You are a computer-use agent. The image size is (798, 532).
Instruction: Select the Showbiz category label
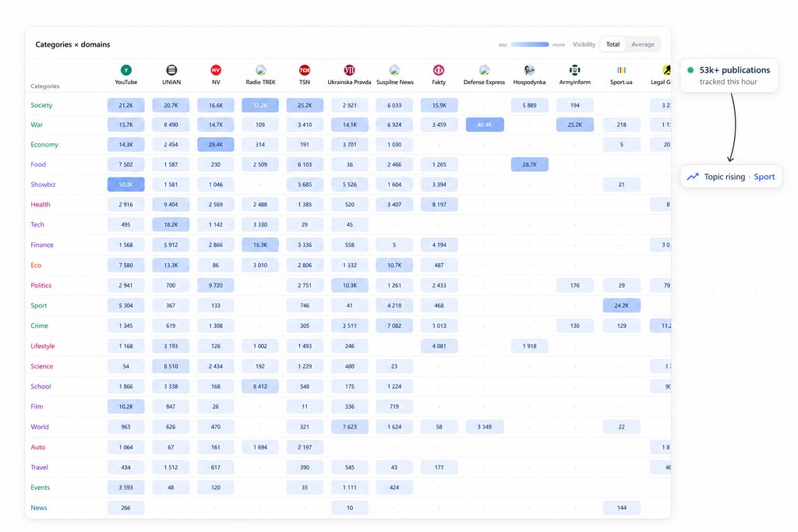[43, 185]
